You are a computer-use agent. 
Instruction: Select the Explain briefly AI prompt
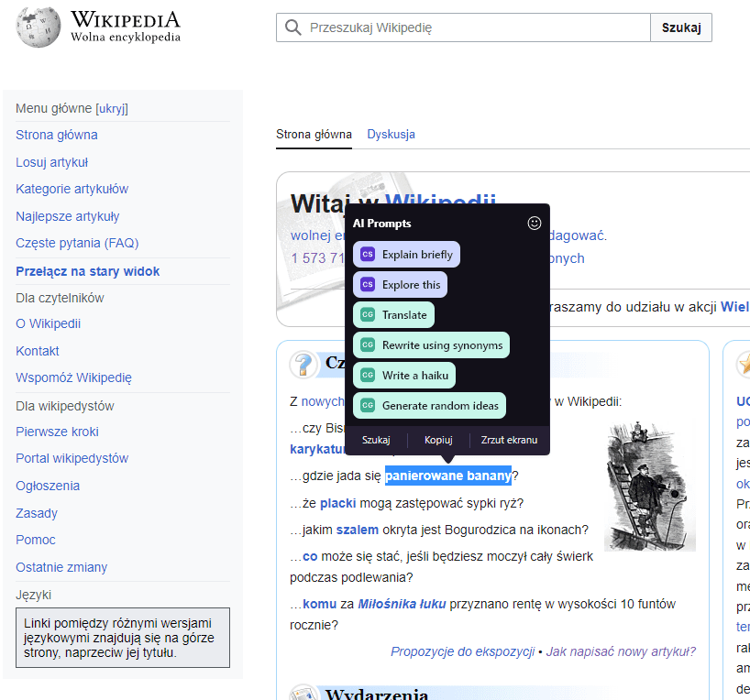407,254
